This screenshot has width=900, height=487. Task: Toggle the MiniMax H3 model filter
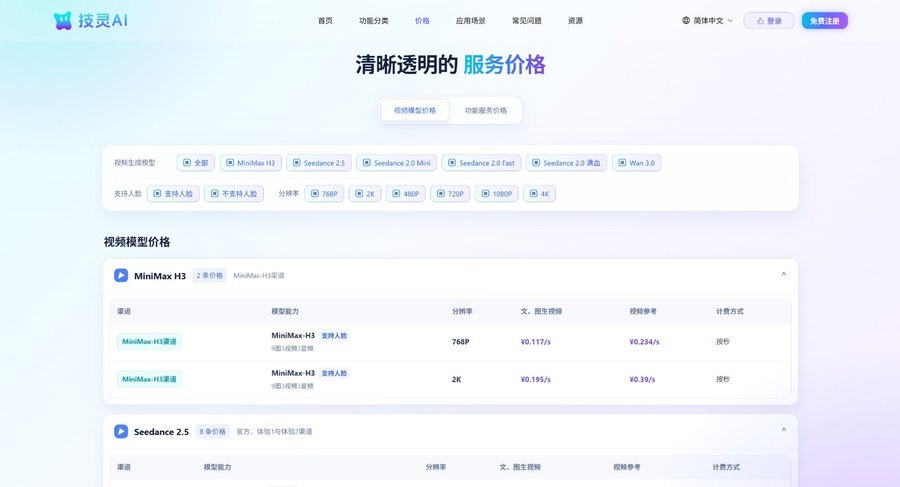251,163
